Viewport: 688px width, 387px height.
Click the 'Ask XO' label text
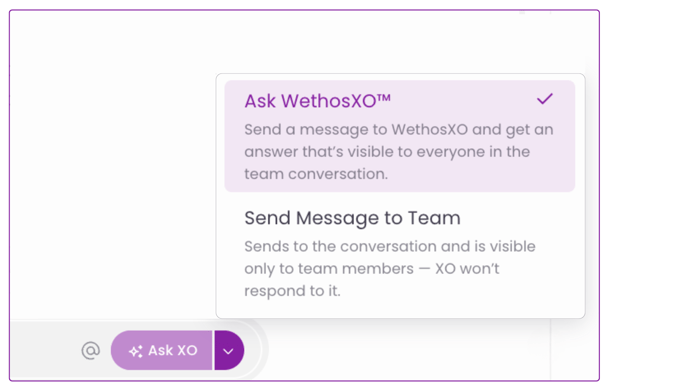point(172,351)
